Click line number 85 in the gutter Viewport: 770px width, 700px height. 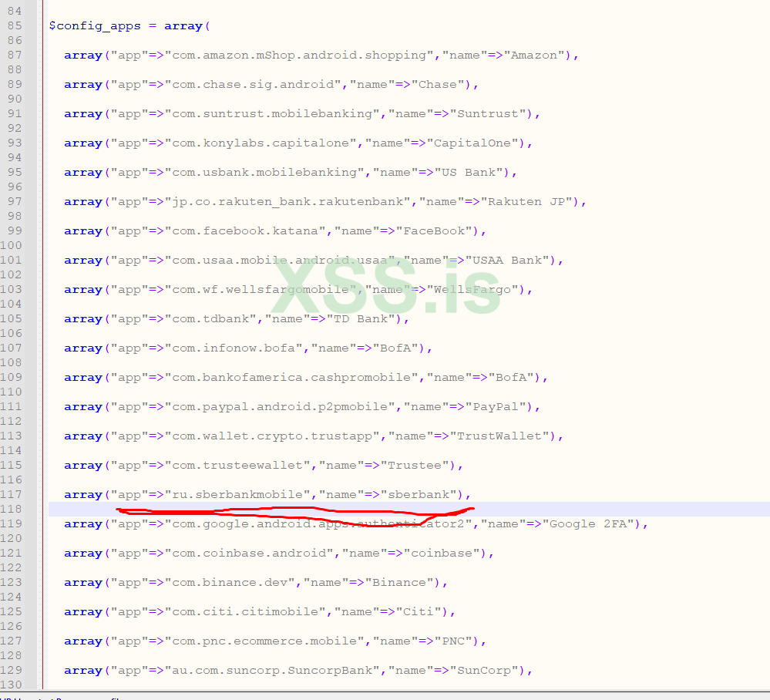pos(15,25)
